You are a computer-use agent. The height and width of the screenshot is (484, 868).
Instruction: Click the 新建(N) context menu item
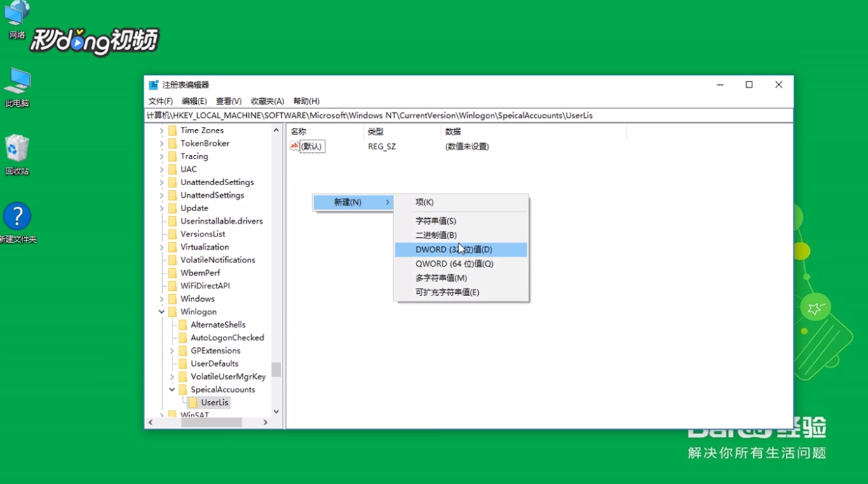click(353, 202)
